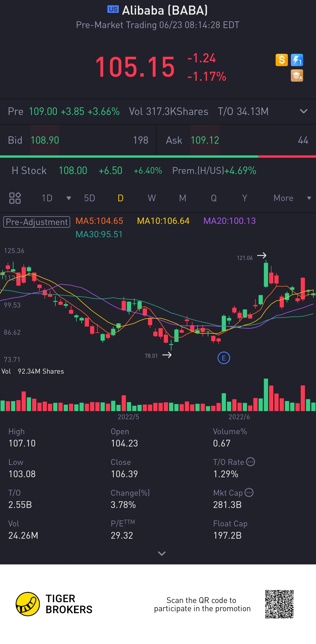316x644 pixels.
Task: Tap the Vol 317.3KShares text
Action: click(169, 111)
